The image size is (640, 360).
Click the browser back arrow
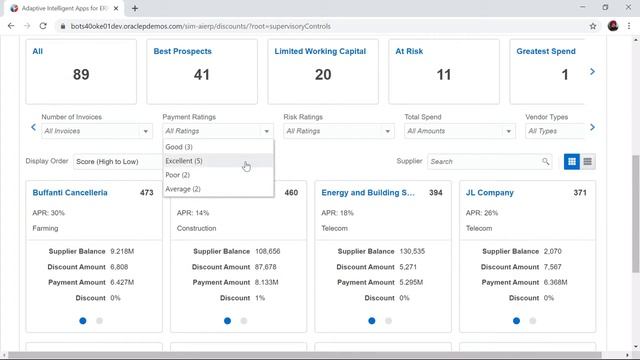[x=11, y=26]
